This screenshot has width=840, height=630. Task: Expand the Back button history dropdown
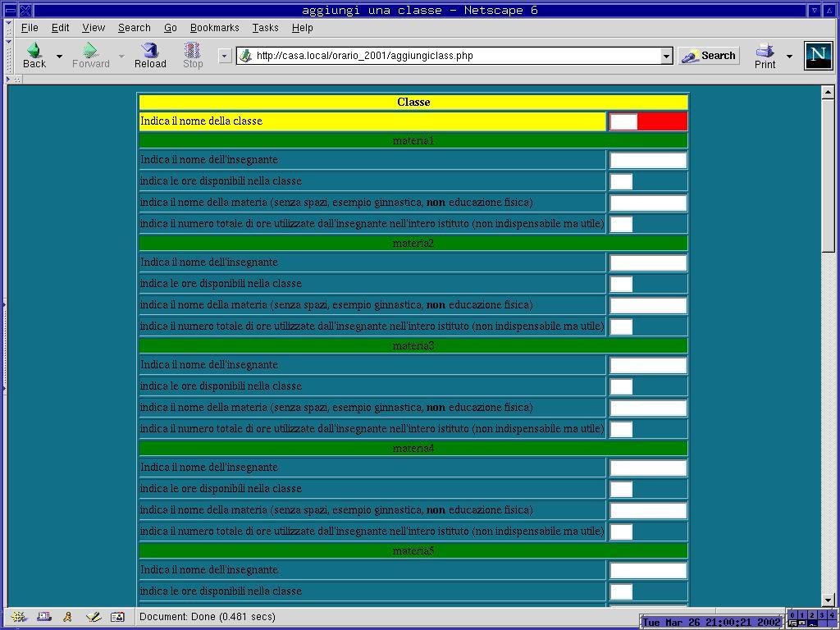(x=59, y=57)
